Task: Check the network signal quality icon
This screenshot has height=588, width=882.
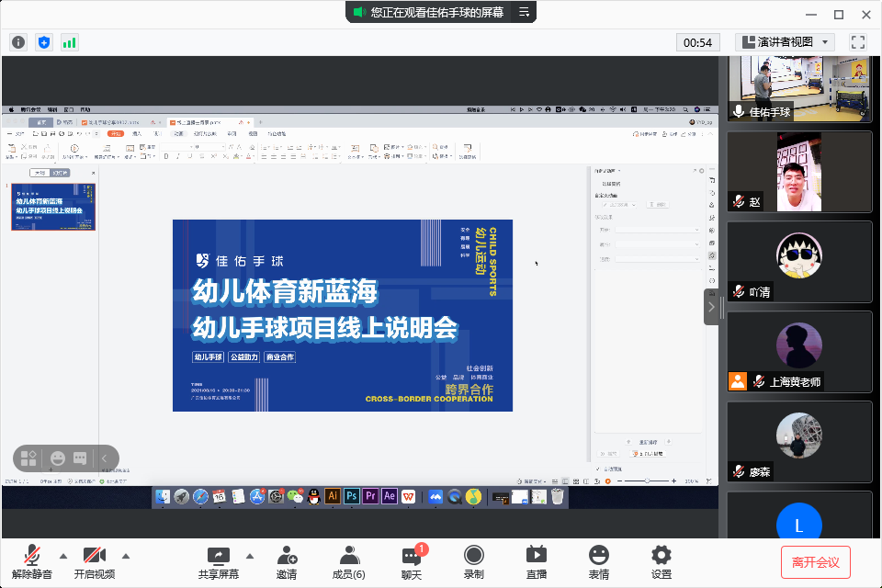Action: [x=69, y=41]
